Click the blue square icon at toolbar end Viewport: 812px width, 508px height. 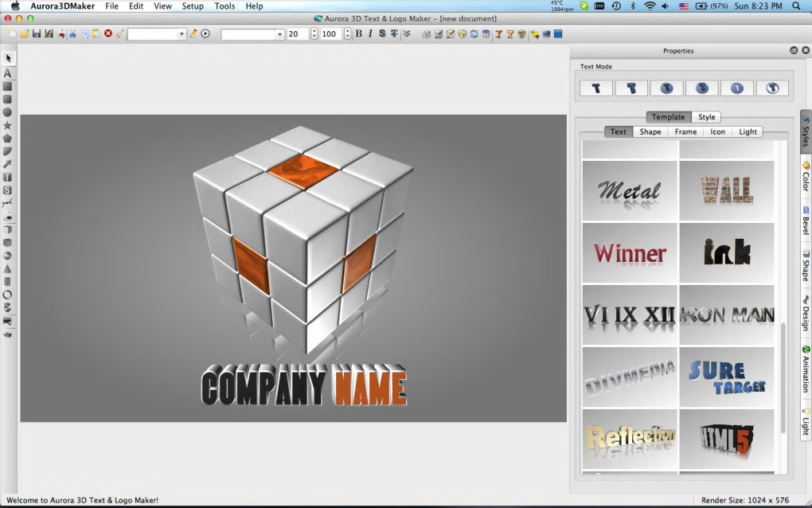[x=558, y=33]
